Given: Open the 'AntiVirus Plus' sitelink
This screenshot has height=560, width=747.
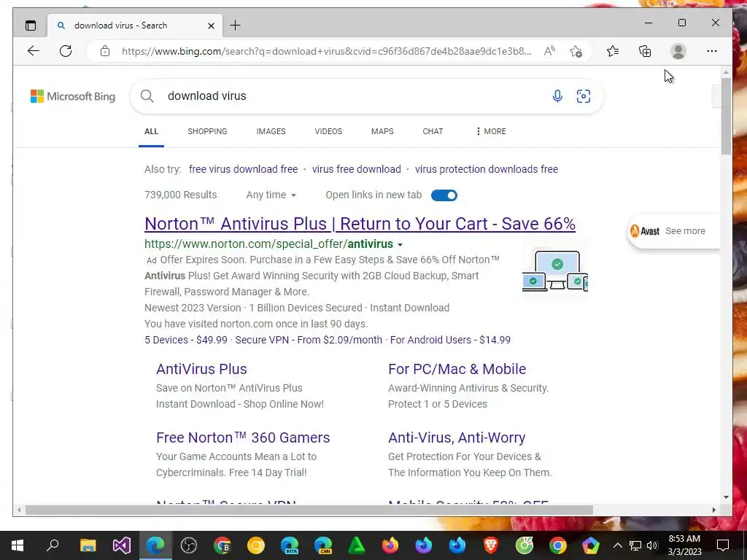Looking at the screenshot, I should pos(201,369).
